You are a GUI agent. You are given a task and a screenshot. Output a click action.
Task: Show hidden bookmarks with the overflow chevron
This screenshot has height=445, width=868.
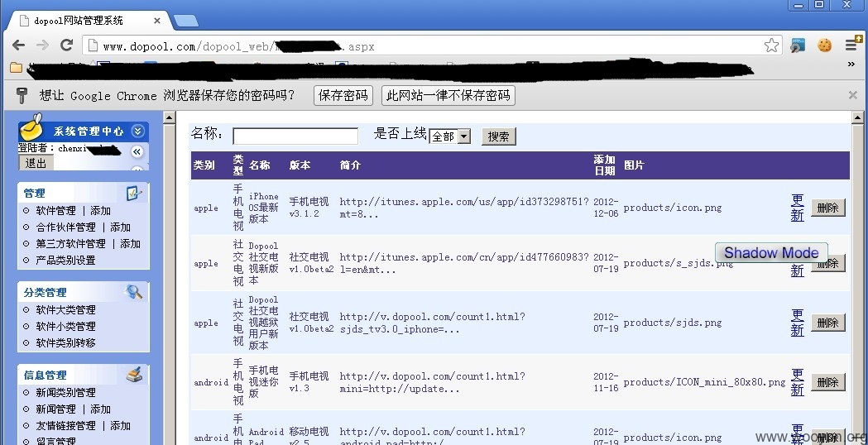pos(851,65)
